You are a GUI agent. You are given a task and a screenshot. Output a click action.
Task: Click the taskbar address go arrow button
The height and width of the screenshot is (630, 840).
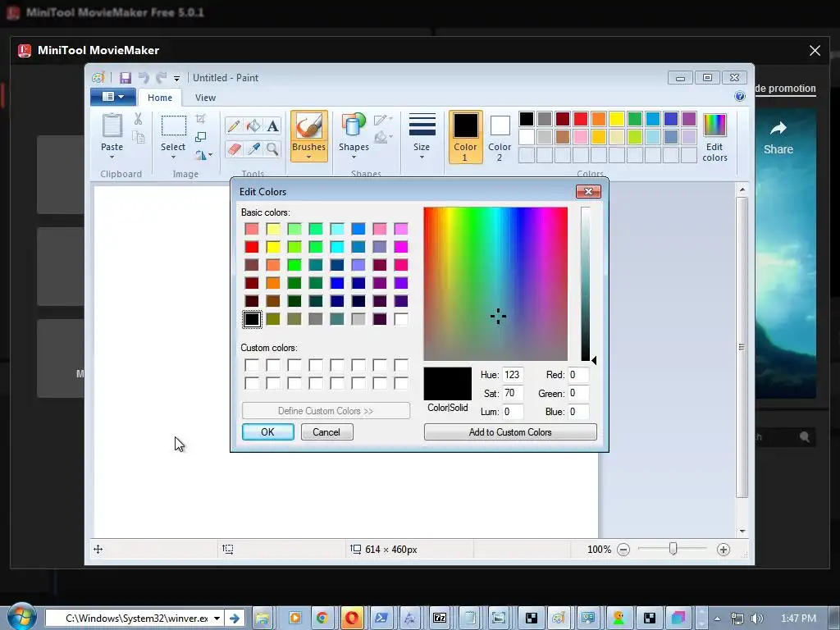(x=235, y=619)
